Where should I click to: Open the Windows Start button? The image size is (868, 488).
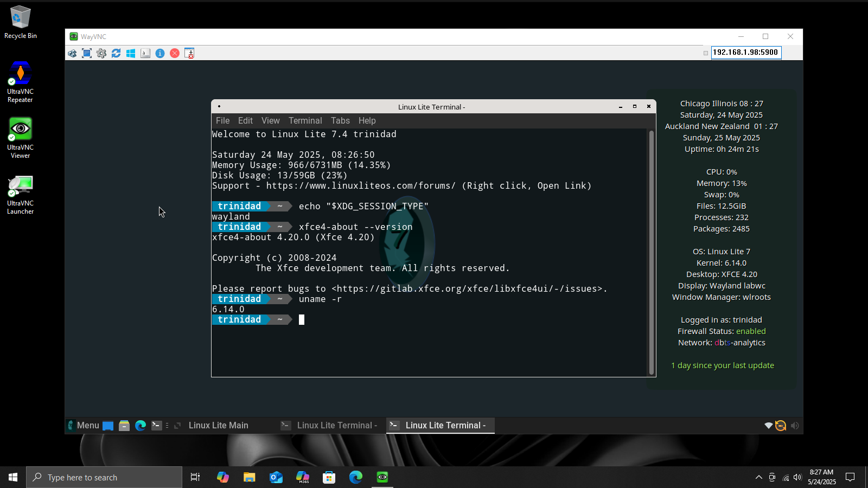(x=13, y=477)
